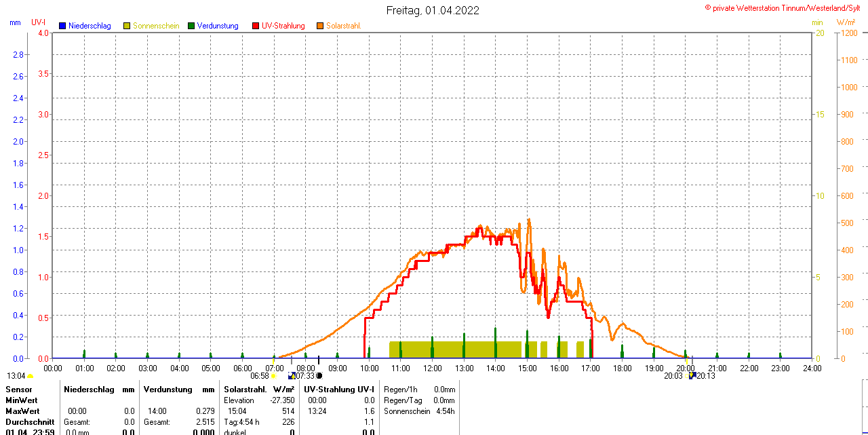Click the red UV-Strahlung legend square

coord(256,26)
